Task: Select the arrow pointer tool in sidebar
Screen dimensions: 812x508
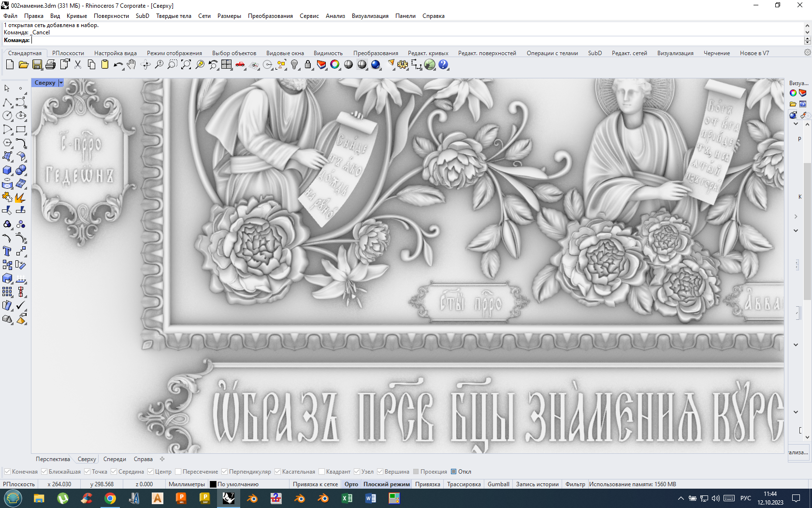Action: pyautogui.click(x=7, y=89)
